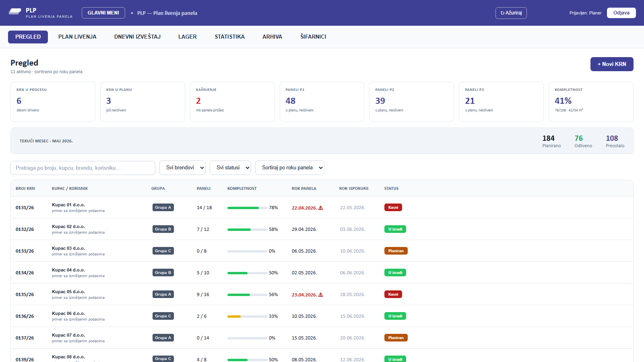Screen dimensions: 644x362
Task: Select the KOMPLETNOST 41% card
Action: 591,102
